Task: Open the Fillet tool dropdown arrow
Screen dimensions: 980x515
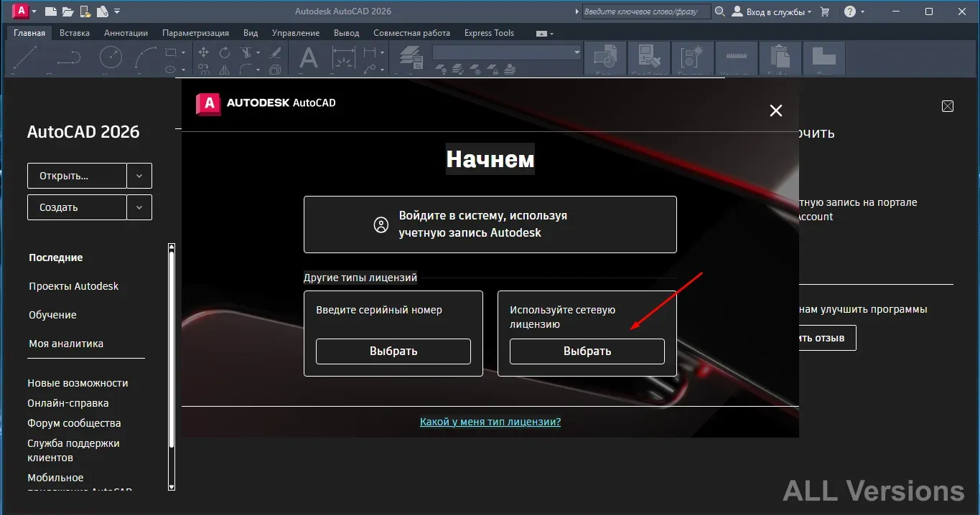Action: (x=258, y=70)
